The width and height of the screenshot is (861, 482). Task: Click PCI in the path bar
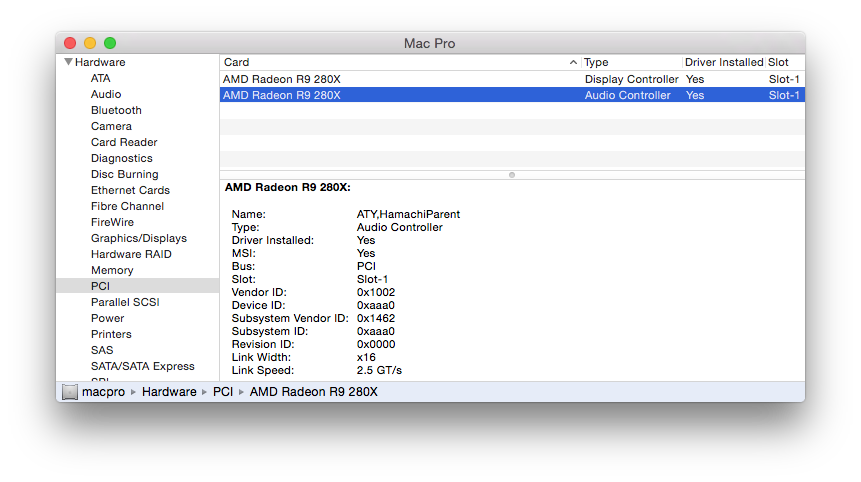[x=223, y=392]
